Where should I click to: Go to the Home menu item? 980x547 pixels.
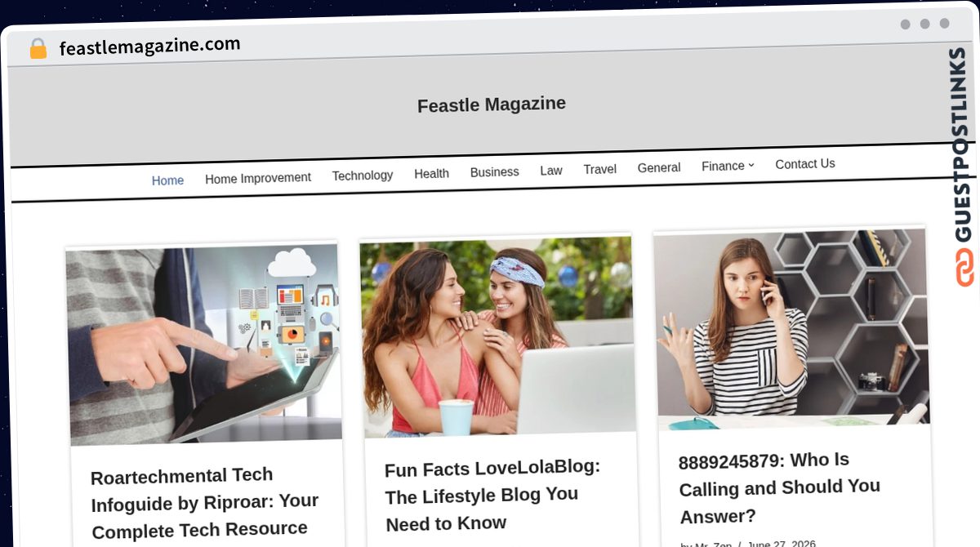(x=167, y=180)
